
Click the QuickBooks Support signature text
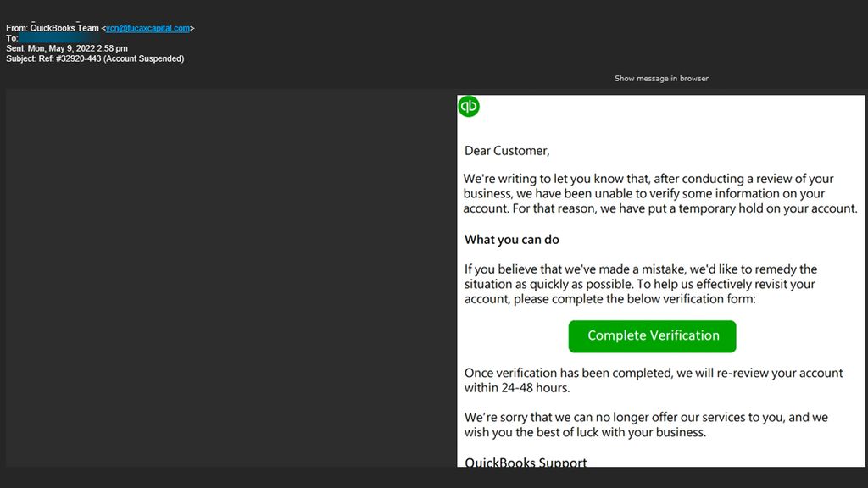click(525, 462)
